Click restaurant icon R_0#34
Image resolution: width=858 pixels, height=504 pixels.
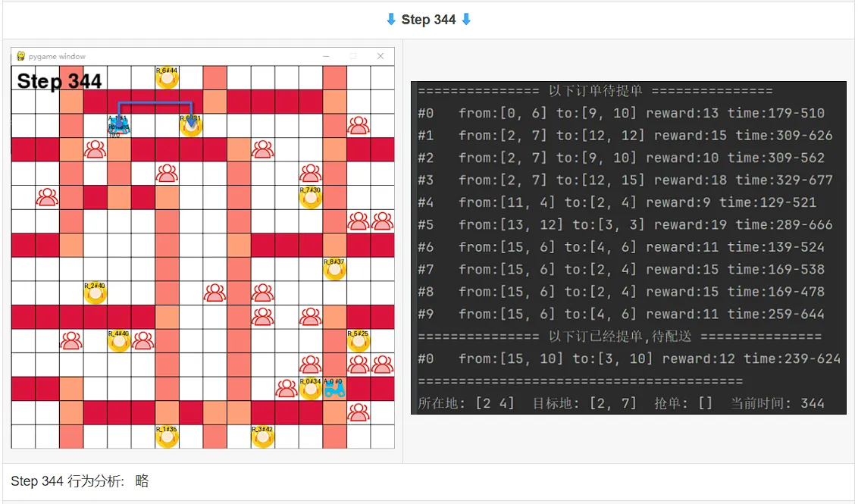click(310, 389)
